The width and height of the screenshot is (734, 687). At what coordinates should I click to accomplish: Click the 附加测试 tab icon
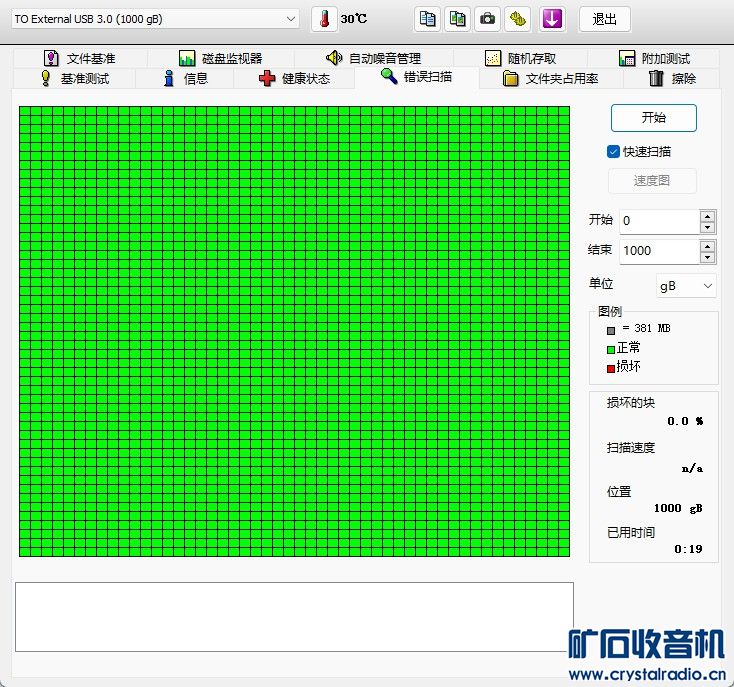(627, 58)
